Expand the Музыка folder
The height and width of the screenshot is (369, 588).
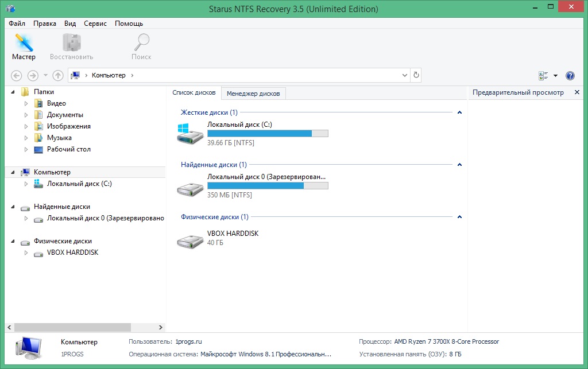tap(26, 138)
